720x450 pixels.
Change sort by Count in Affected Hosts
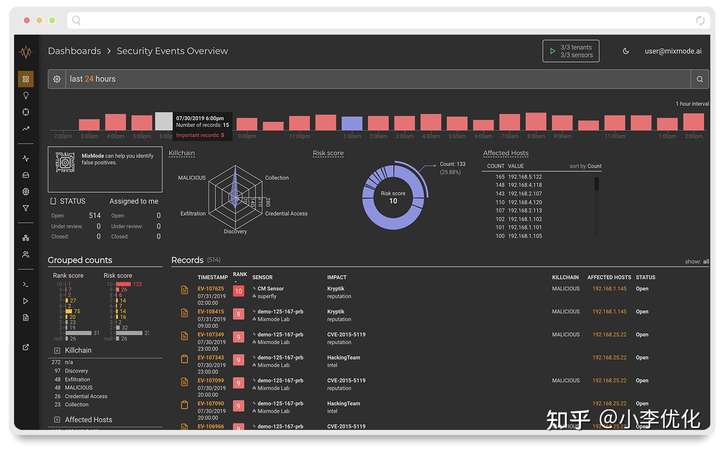point(585,166)
